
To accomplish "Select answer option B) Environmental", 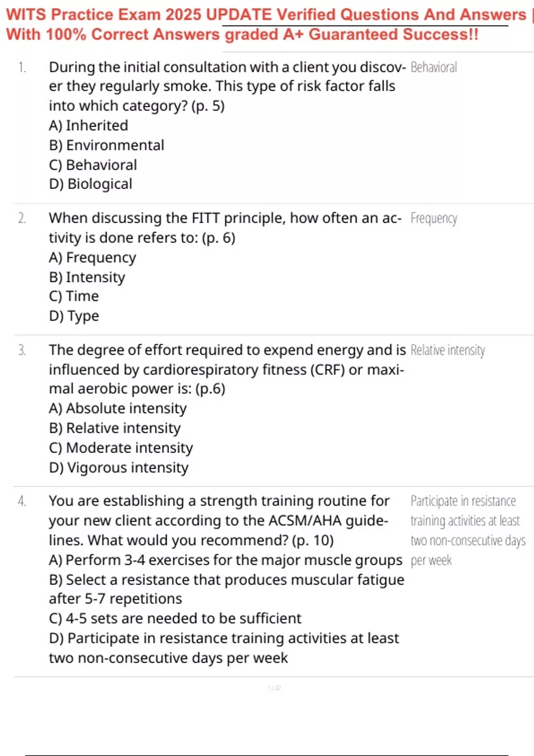I will click(106, 145).
